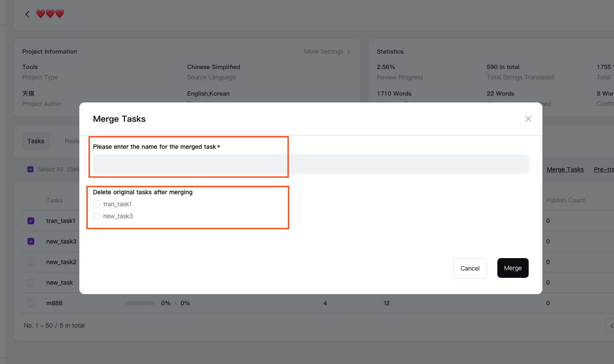Click the Cancel button
Viewport: 614px width, 364px height.
[470, 268]
